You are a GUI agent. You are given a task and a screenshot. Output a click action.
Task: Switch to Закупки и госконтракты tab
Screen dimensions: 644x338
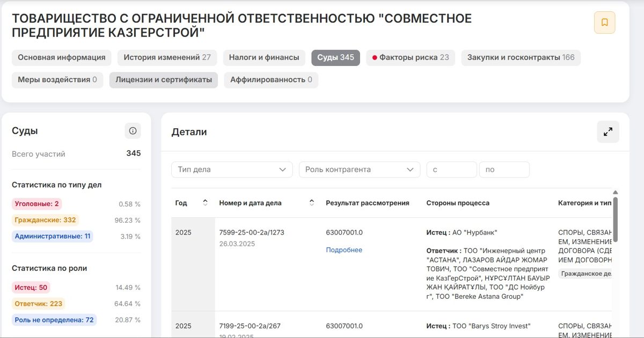click(521, 57)
